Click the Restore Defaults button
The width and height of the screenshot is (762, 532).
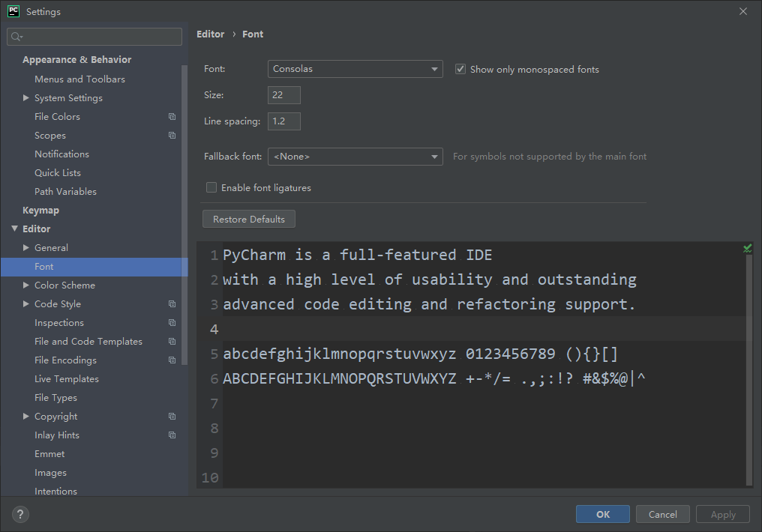tap(249, 219)
